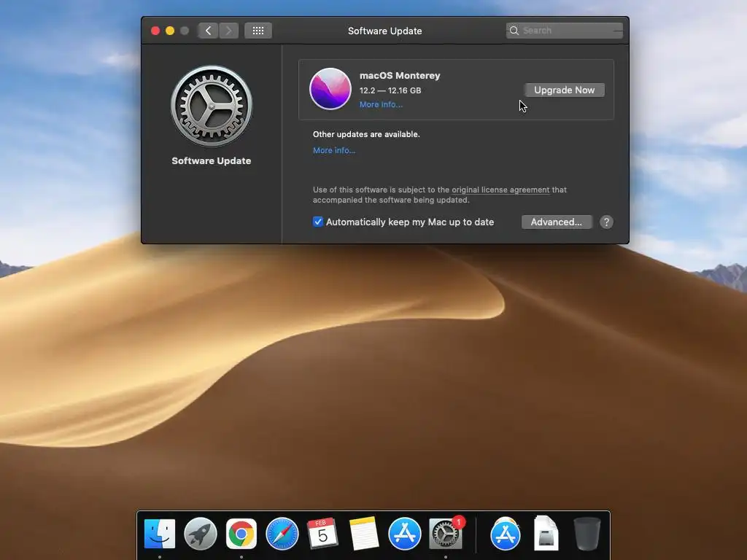Click the Upgrade Now button
The image size is (747, 560).
[x=565, y=90]
